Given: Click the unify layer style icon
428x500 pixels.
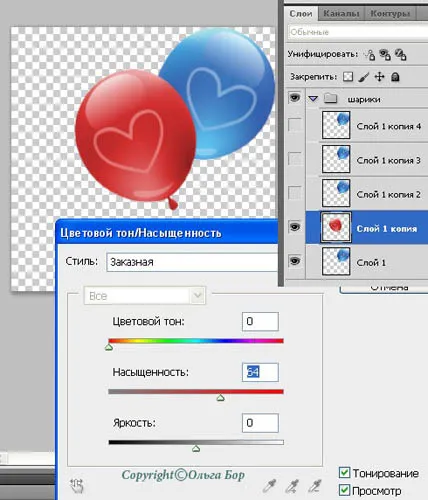Looking at the screenshot, I should [x=400, y=55].
